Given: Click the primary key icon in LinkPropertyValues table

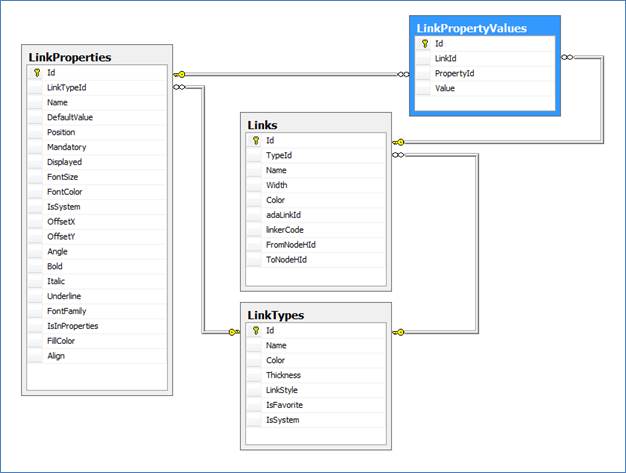Looking at the screenshot, I should [x=424, y=44].
